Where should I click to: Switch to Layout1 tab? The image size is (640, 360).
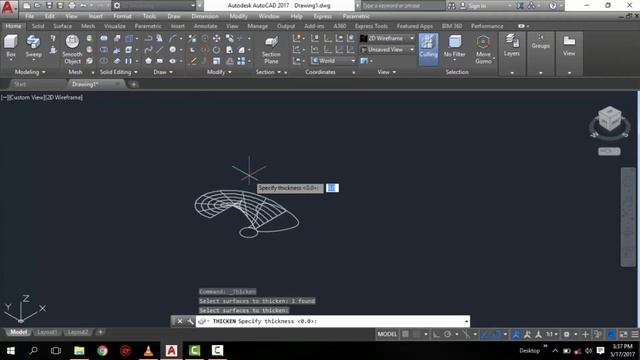[47, 332]
